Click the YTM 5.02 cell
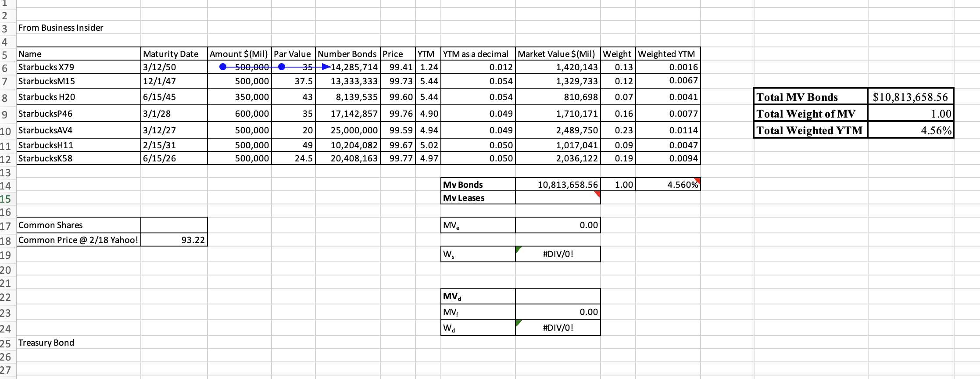The width and height of the screenshot is (980, 379). [x=428, y=145]
